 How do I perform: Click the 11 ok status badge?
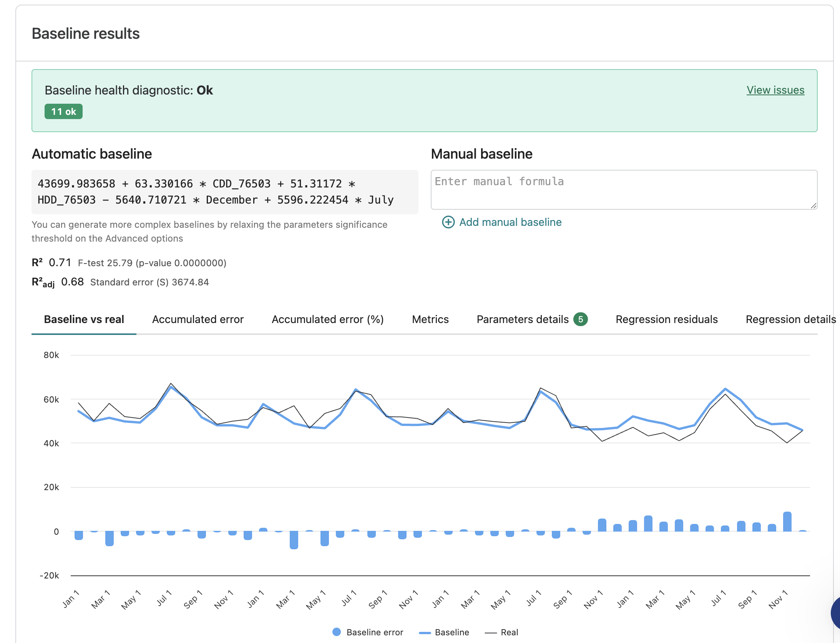[x=63, y=111]
